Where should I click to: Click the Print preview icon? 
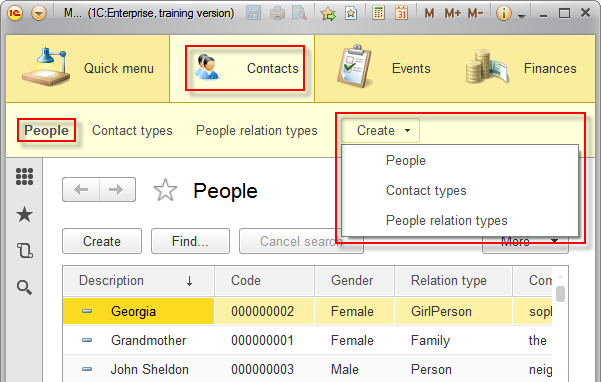299,13
